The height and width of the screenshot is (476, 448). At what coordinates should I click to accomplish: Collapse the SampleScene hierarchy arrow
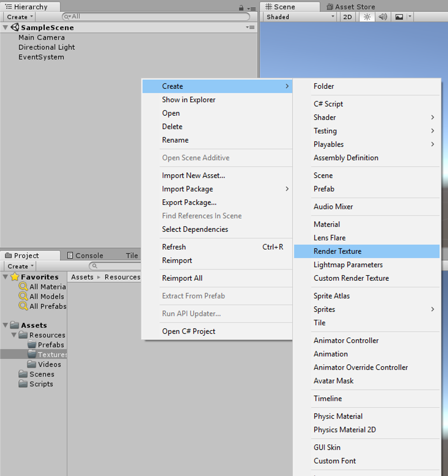(5, 27)
